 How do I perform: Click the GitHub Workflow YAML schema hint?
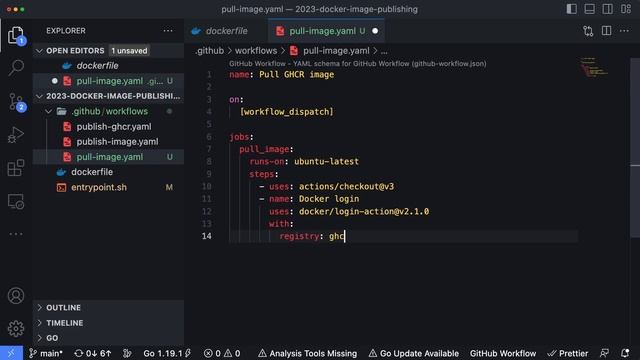coord(358,64)
